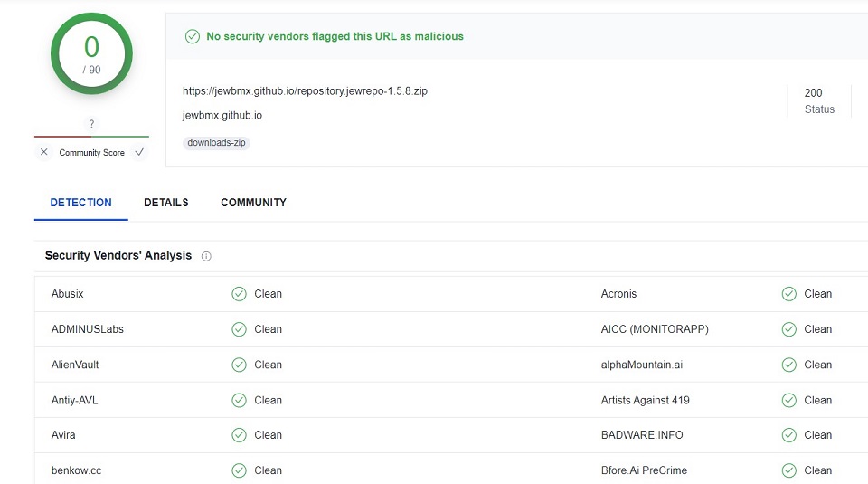Open the COMMUNITY tab
This screenshot has height=484, width=868.
(253, 203)
